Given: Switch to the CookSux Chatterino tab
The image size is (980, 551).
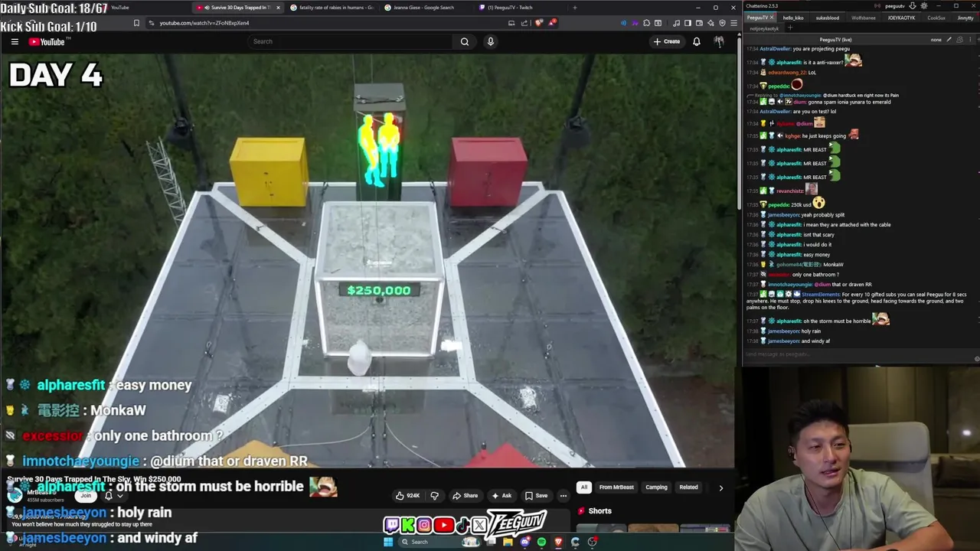Looking at the screenshot, I should click(936, 18).
